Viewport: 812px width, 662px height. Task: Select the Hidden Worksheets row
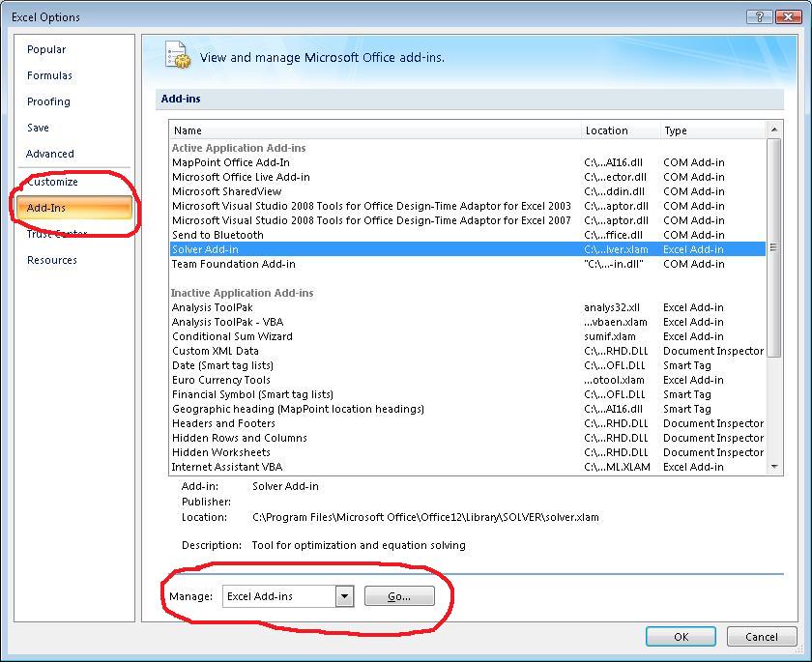(x=468, y=452)
